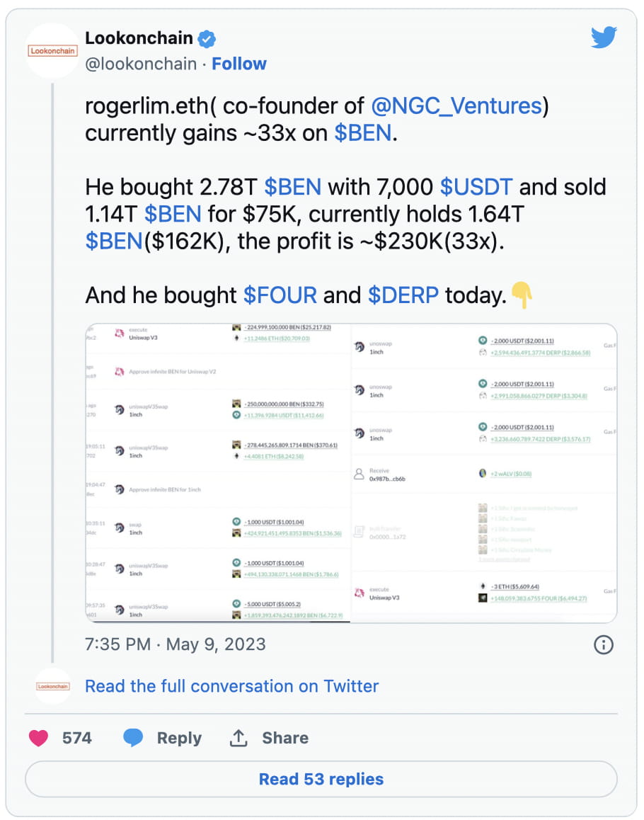644x820 pixels.
Task: Click the blue verified badge
Action: [x=207, y=38]
